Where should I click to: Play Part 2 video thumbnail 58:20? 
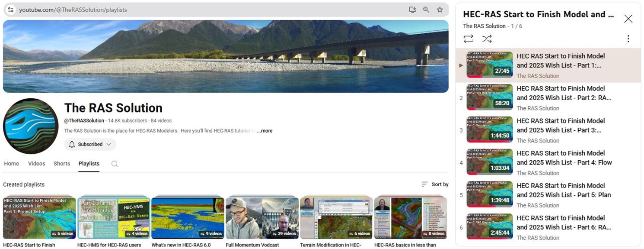[490, 97]
